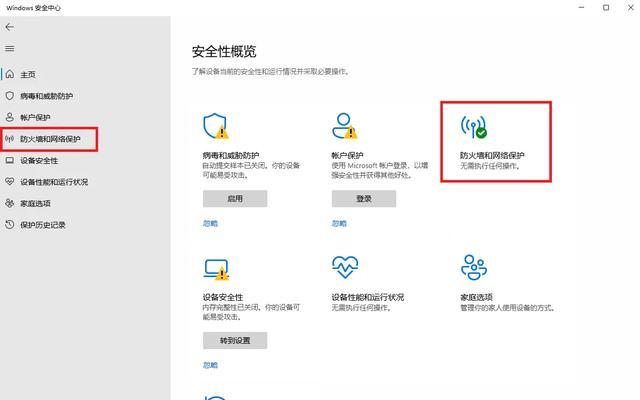Open 病毒和威胁防护 from the sidebar
Viewport: 640px width, 400px height.
point(47,96)
